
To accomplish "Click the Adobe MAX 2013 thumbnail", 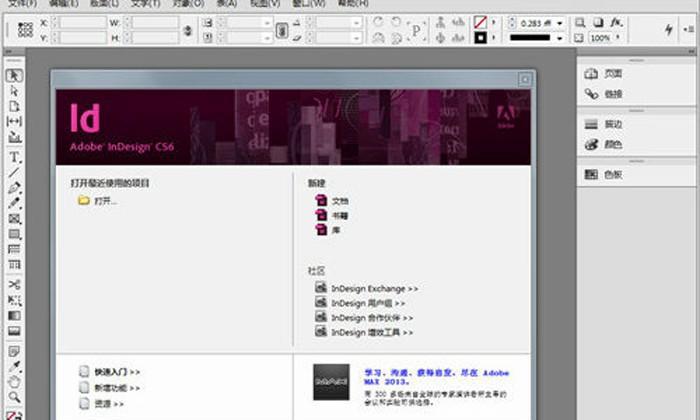I will point(331,382).
